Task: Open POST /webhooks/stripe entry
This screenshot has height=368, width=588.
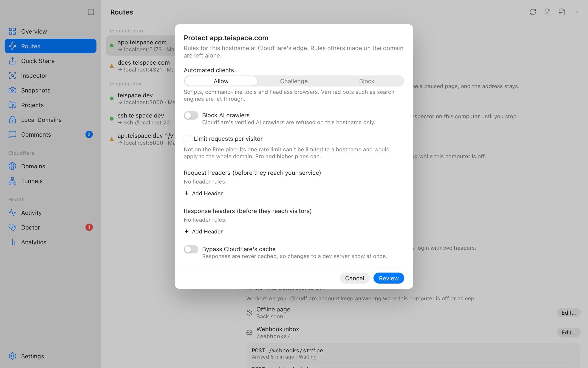Action: click(x=413, y=354)
